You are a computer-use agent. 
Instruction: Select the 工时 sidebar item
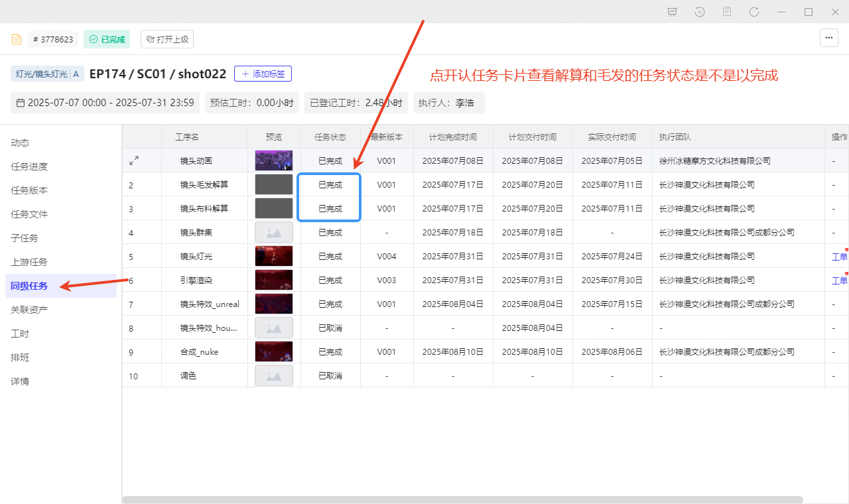(20, 334)
